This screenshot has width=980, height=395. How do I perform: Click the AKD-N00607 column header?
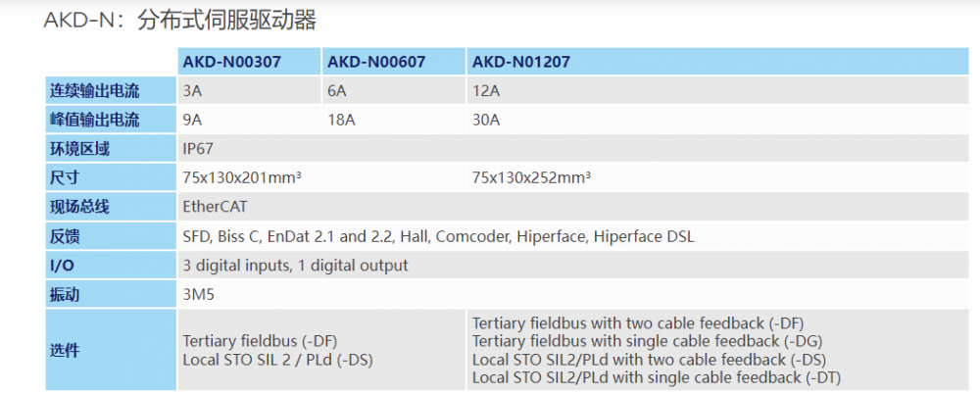tap(376, 62)
